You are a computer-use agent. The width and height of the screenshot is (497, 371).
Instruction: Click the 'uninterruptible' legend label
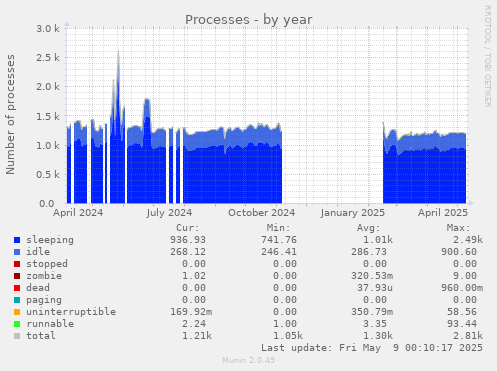point(71,312)
